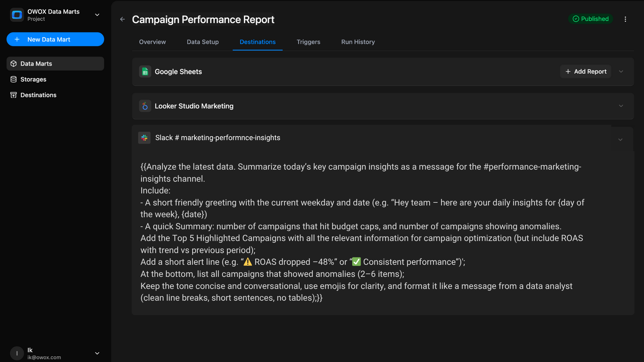Expand the Google Sheets section chevron
This screenshot has width=644, height=362.
[x=621, y=72]
